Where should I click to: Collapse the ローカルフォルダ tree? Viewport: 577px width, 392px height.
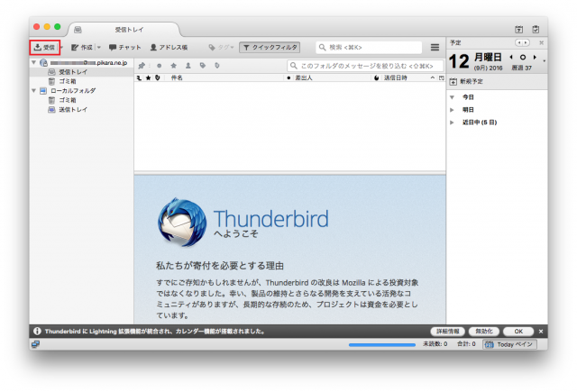coord(34,90)
